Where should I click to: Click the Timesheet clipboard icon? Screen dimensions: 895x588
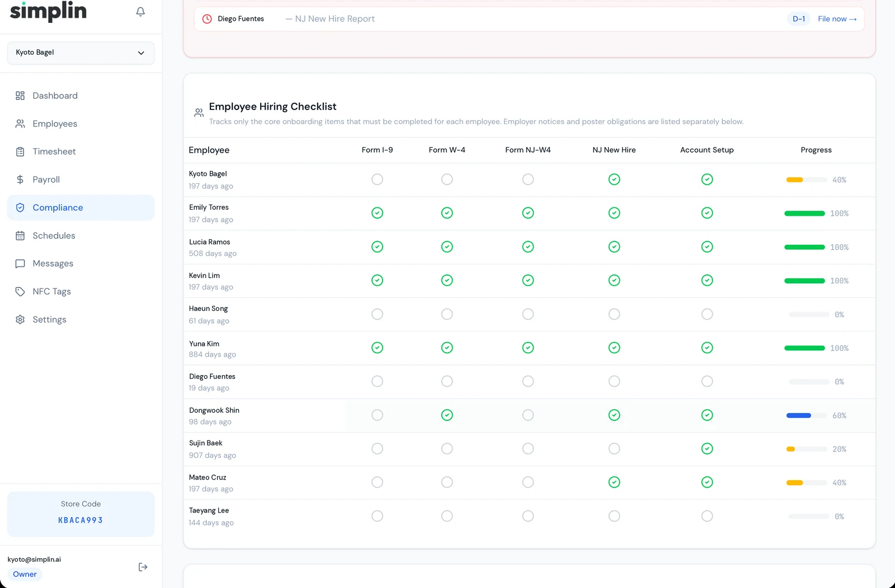coord(20,151)
